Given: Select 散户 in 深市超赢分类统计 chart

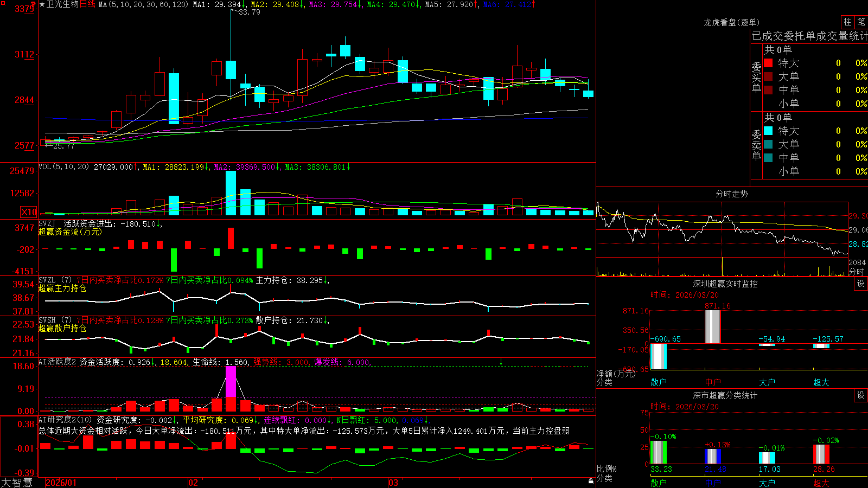Looking at the screenshot, I should tap(659, 483).
